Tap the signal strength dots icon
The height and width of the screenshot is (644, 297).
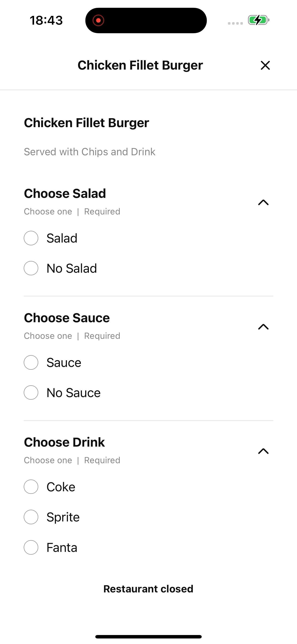(x=235, y=23)
